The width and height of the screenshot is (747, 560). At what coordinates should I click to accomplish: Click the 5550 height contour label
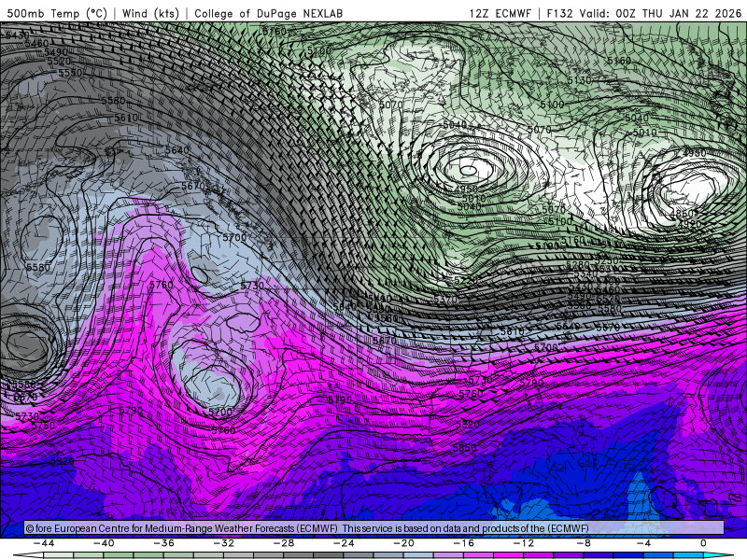click(71, 74)
